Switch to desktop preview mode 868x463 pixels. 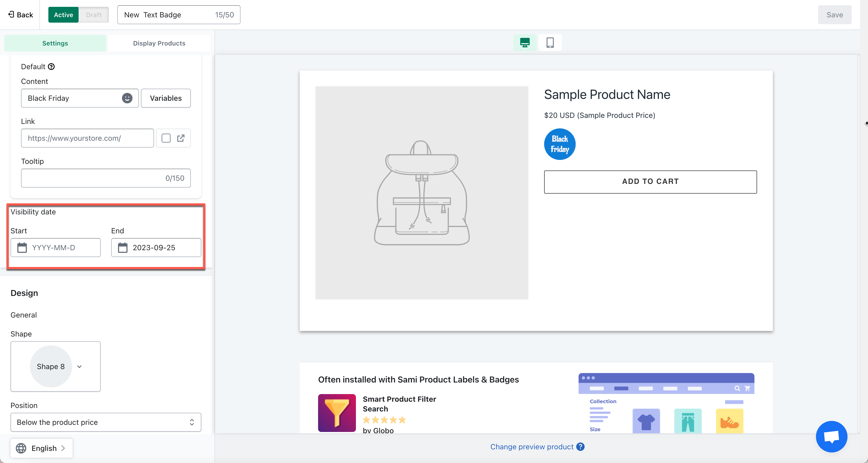(525, 43)
